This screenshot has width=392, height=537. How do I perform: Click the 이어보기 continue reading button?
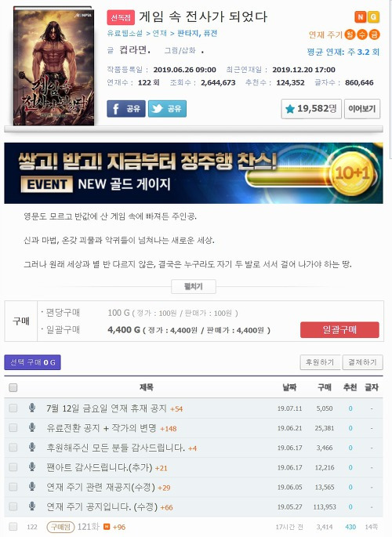pos(362,109)
